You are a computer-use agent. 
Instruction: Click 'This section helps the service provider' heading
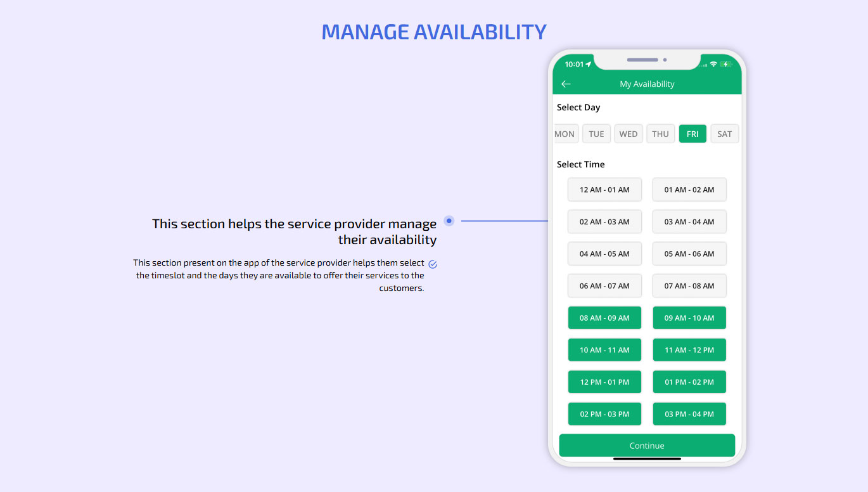pos(295,231)
